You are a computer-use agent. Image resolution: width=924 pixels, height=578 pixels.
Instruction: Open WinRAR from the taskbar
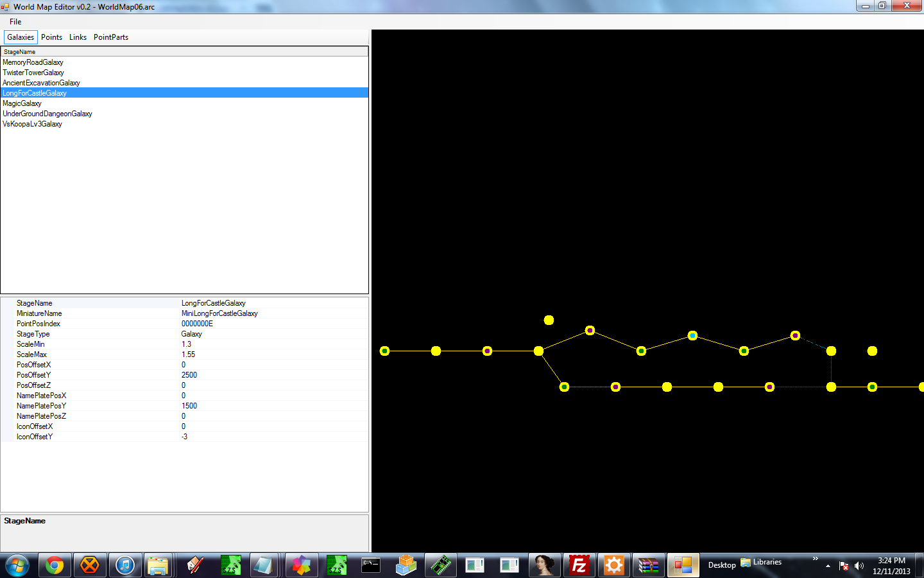click(x=648, y=565)
